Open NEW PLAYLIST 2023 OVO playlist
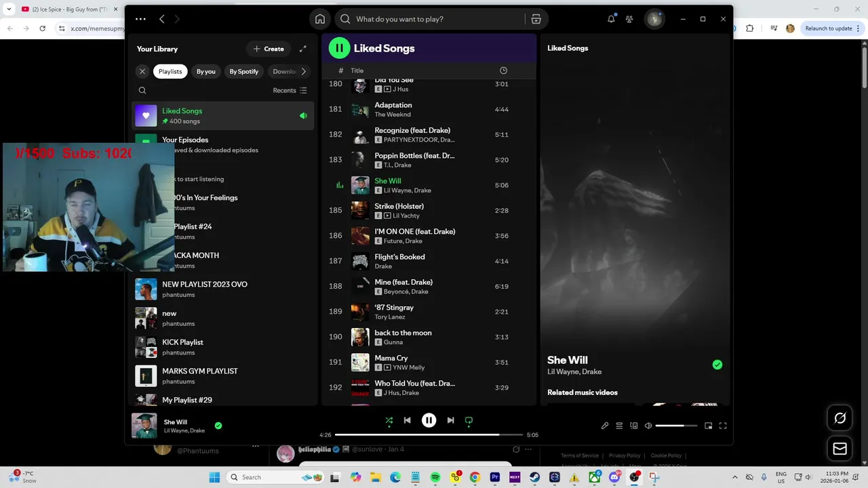Image resolution: width=868 pixels, height=488 pixels. tap(222, 289)
